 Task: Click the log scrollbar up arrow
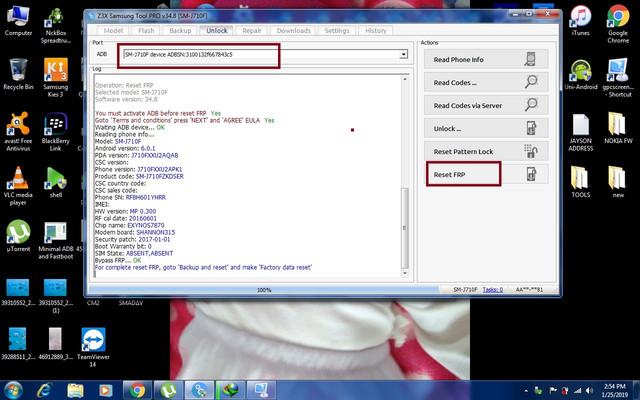point(404,79)
